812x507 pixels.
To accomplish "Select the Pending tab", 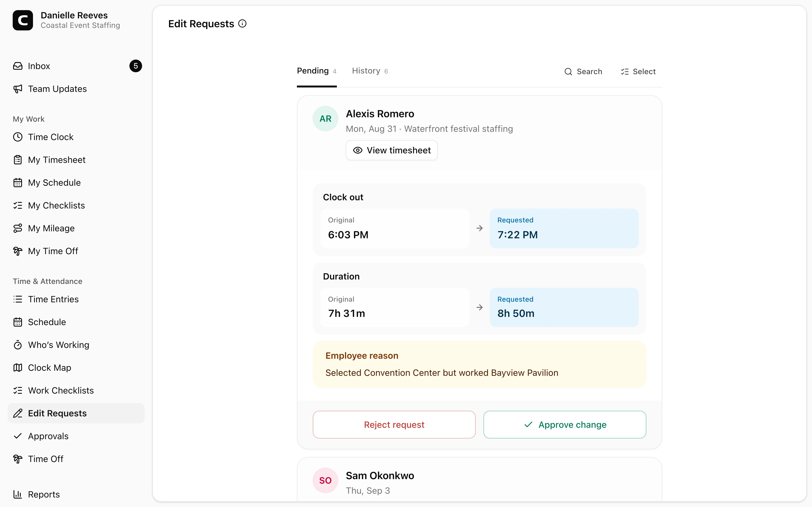I will click(316, 71).
